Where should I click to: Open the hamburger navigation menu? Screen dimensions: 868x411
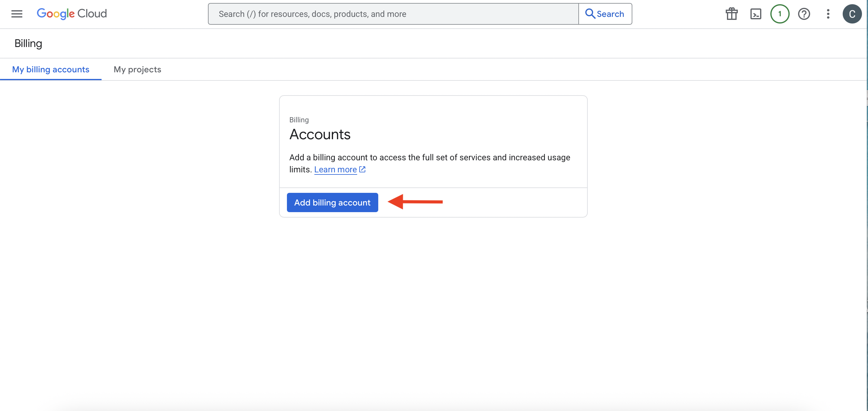17,14
